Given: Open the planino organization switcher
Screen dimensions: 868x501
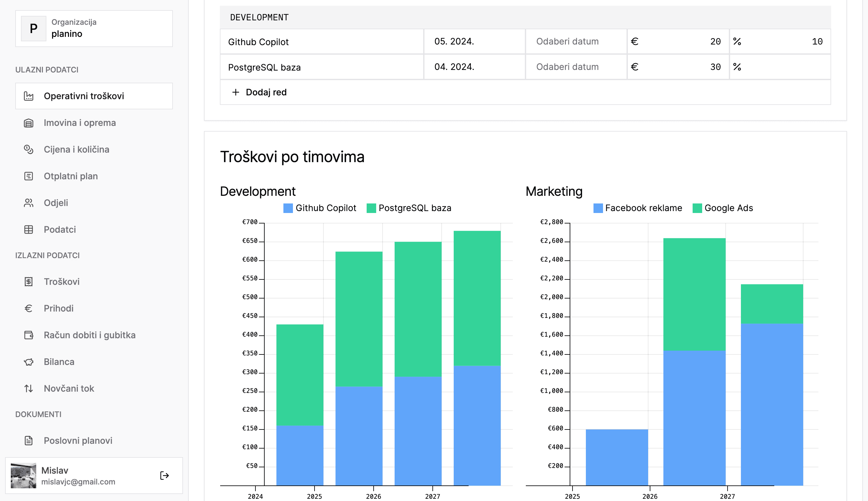Looking at the screenshot, I should click(94, 29).
